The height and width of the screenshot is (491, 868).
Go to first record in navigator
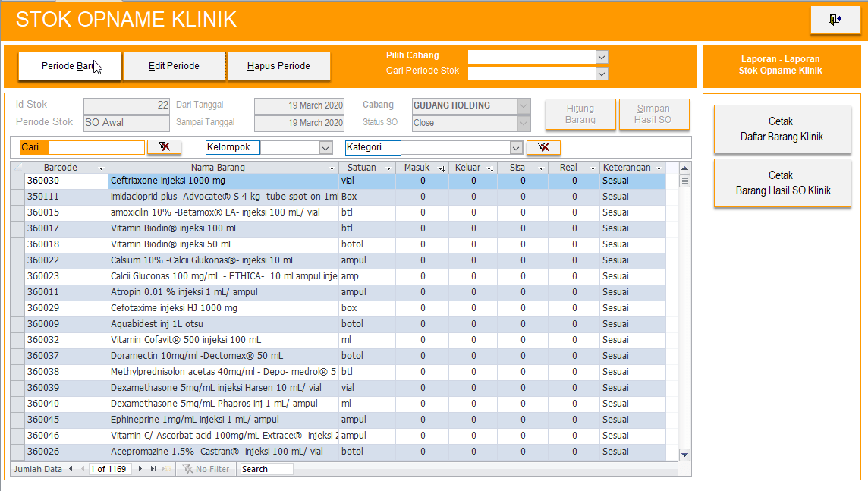coord(71,469)
